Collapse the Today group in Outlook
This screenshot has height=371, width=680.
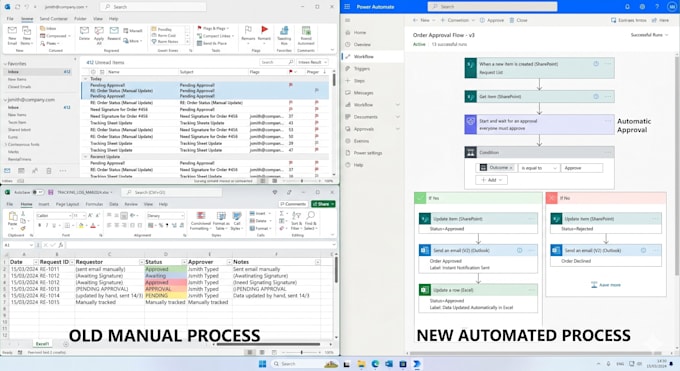tap(85, 79)
